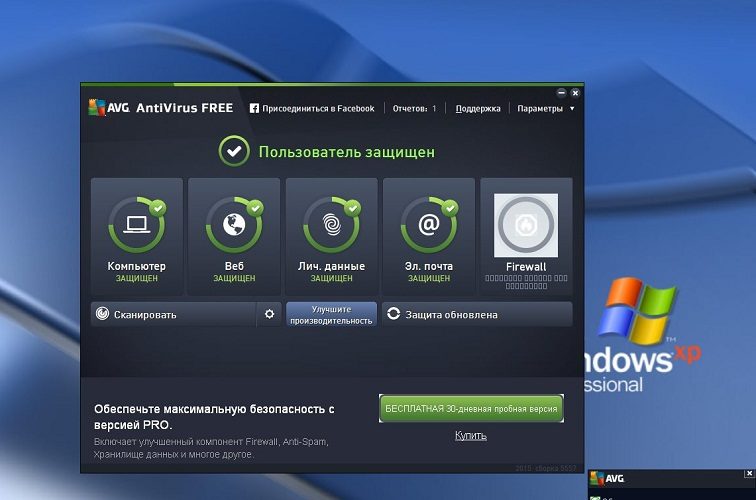
Task: Click the Пользователь защищен status text
Action: (x=347, y=152)
